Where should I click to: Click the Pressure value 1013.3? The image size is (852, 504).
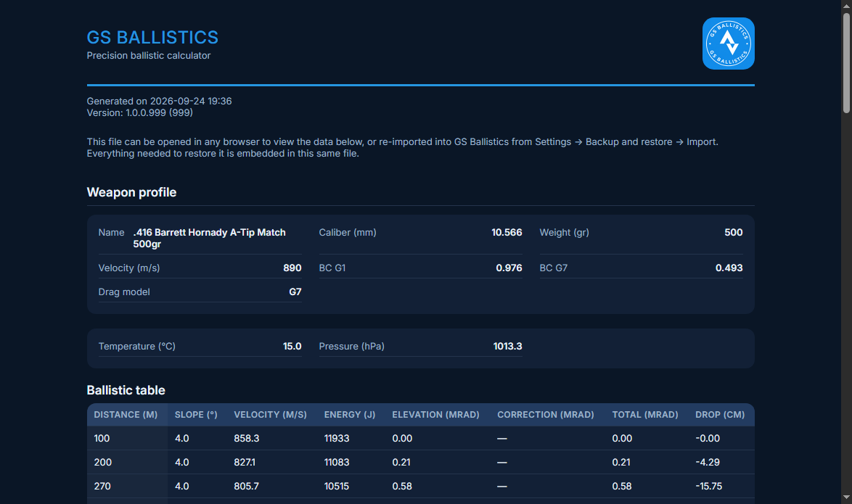[507, 346]
